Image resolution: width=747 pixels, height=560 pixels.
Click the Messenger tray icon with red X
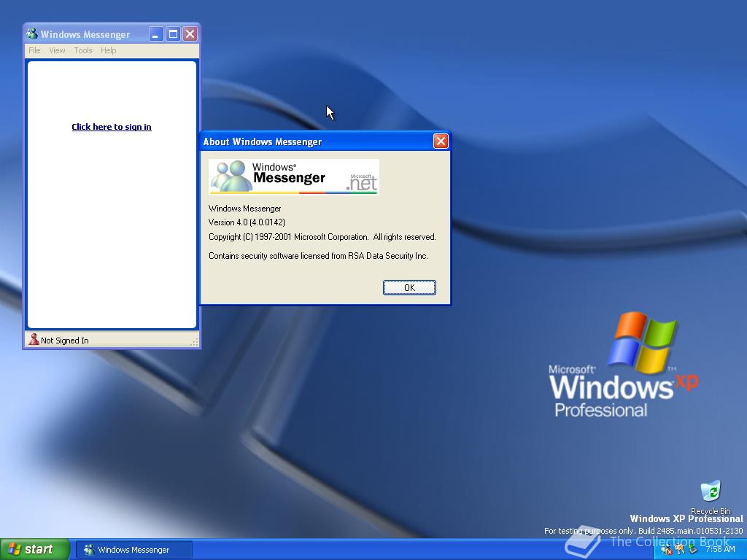pos(667,550)
